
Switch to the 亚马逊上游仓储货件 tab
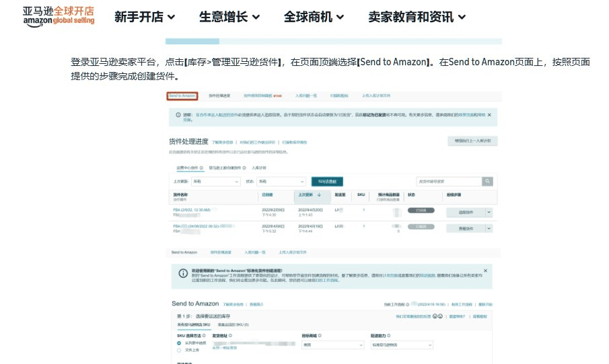point(225,168)
